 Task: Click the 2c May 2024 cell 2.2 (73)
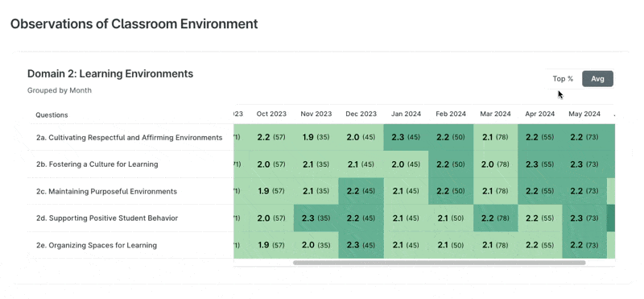click(x=584, y=191)
